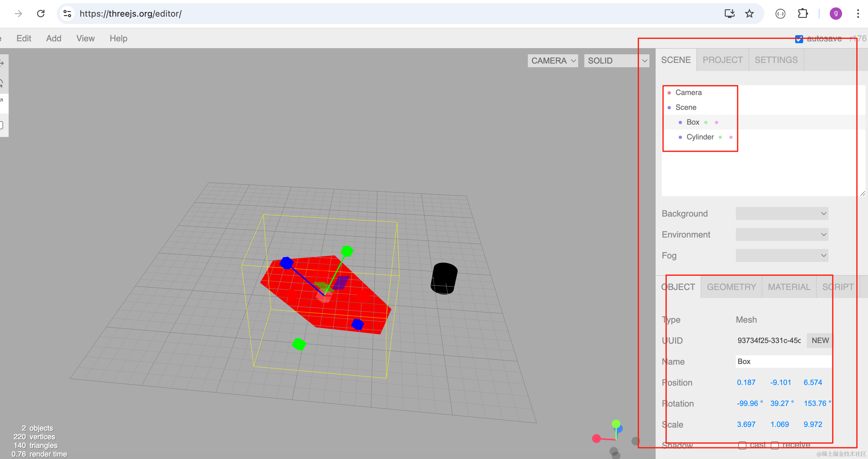
Task: Enable the shadow cast checkbox
Action: 742,445
